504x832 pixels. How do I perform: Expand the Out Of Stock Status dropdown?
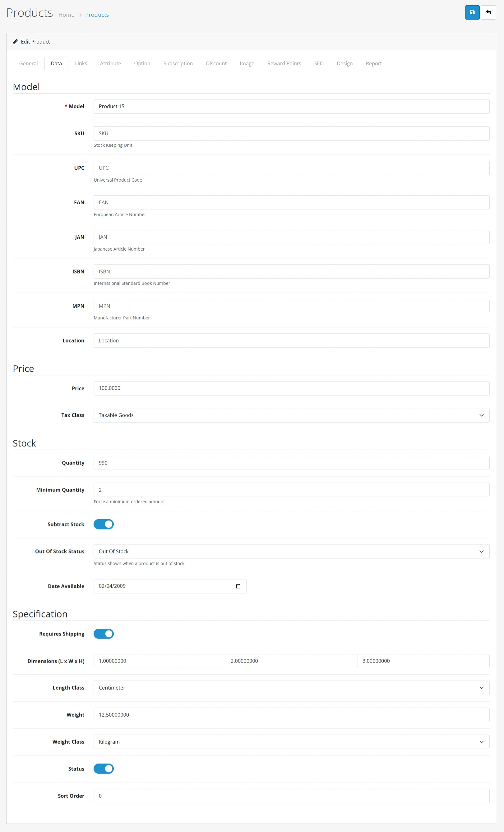(291, 552)
